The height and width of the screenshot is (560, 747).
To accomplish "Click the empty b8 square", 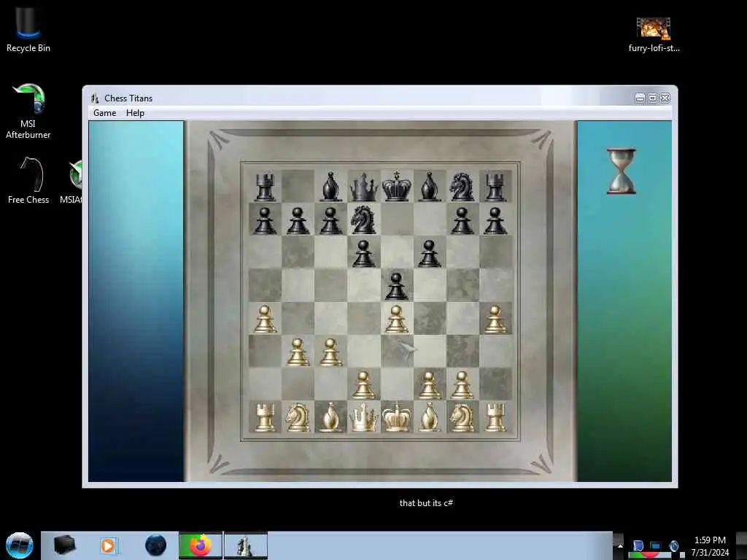I will pyautogui.click(x=298, y=186).
